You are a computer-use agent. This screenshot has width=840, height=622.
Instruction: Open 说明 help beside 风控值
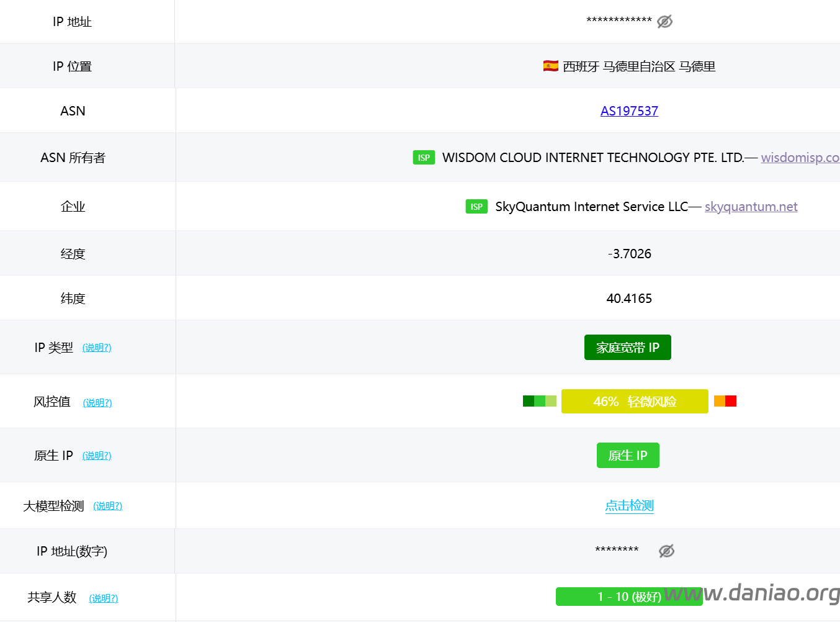pyautogui.click(x=97, y=402)
